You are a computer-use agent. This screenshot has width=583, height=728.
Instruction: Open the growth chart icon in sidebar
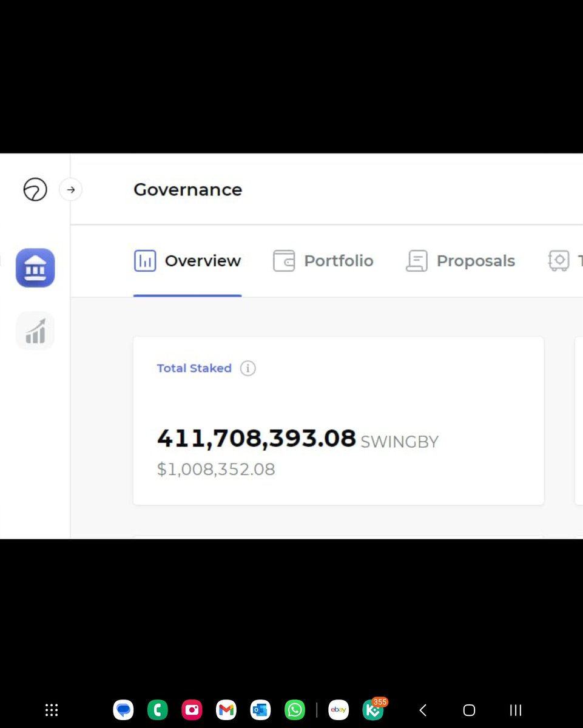tap(35, 331)
